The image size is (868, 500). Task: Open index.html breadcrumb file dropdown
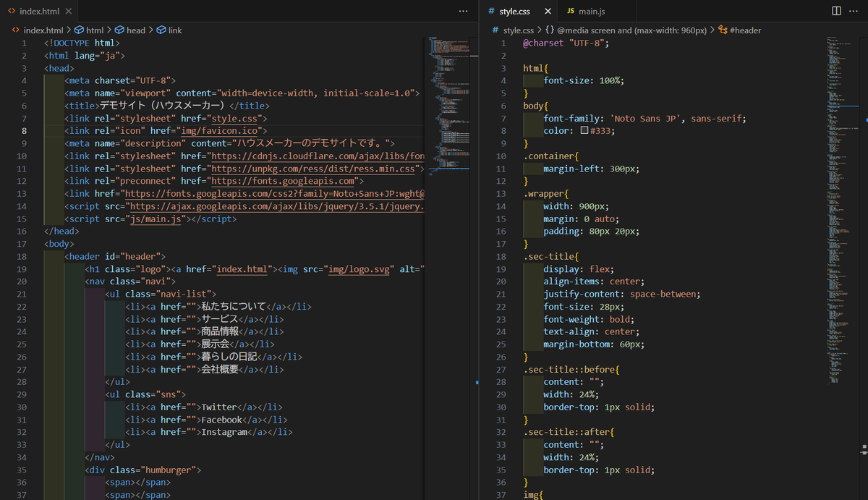(38, 30)
